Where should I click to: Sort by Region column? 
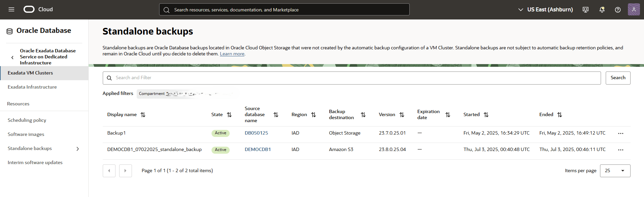pos(314,115)
